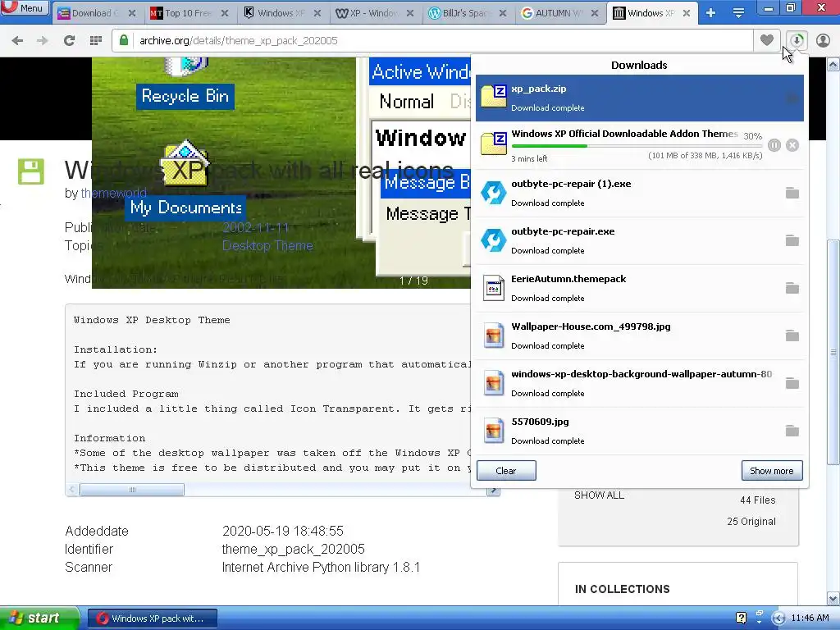Click the green padlock security icon

pyautogui.click(x=124, y=41)
